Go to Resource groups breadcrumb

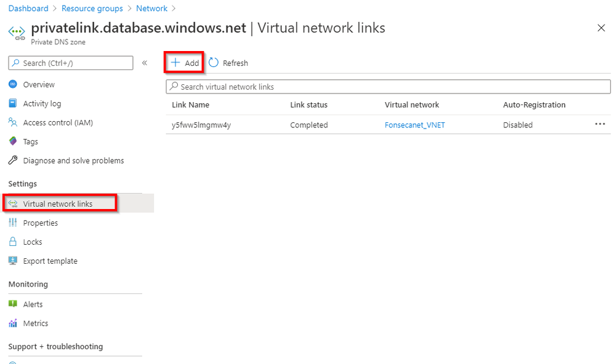pyautogui.click(x=92, y=8)
